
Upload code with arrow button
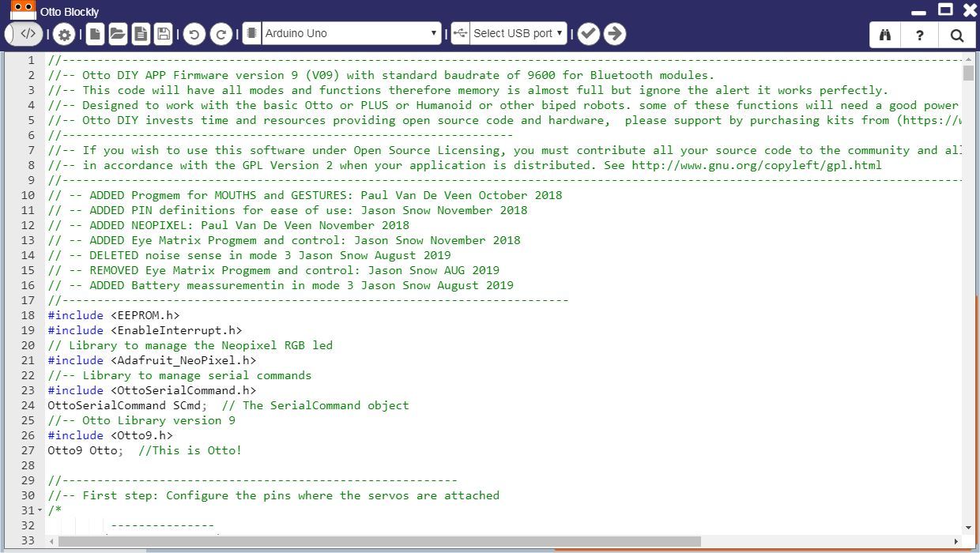tap(614, 34)
